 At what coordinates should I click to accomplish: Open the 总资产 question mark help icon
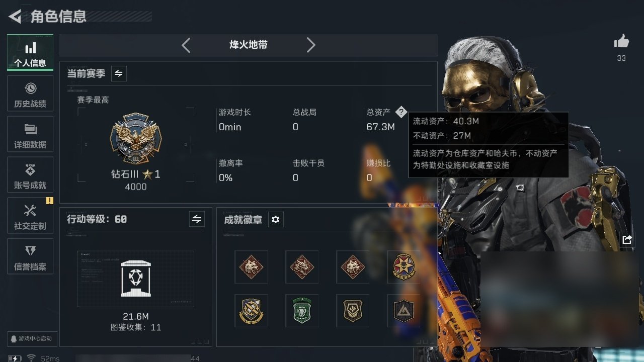click(400, 112)
